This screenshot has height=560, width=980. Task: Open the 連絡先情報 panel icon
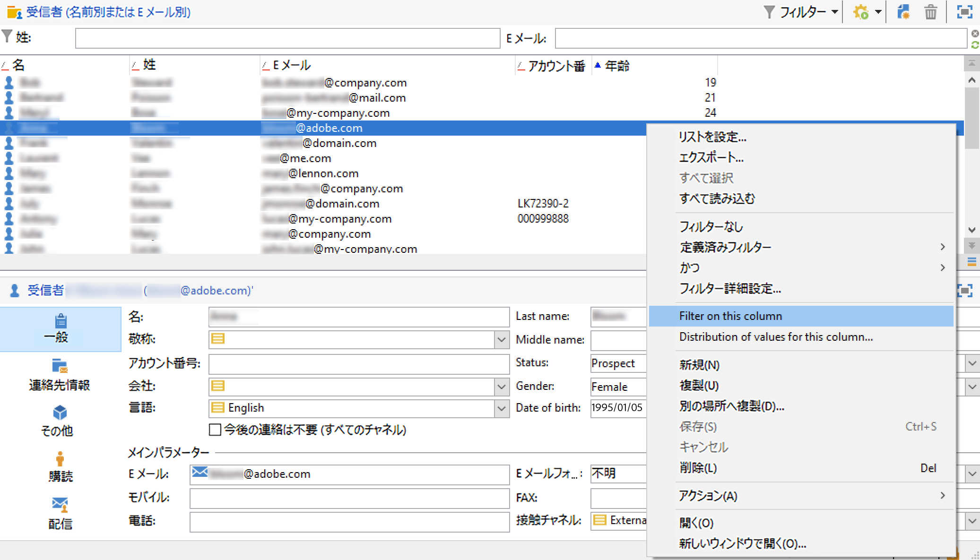(x=60, y=366)
